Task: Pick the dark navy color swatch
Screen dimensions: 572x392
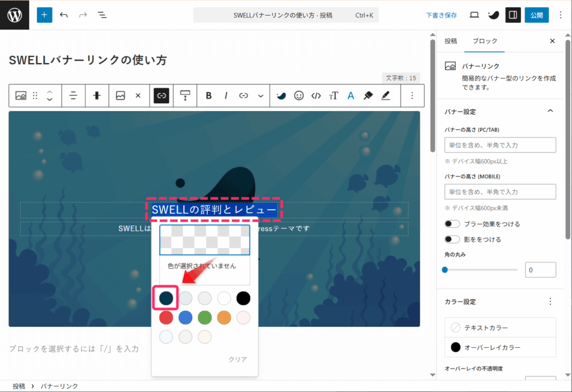Action: point(166,298)
